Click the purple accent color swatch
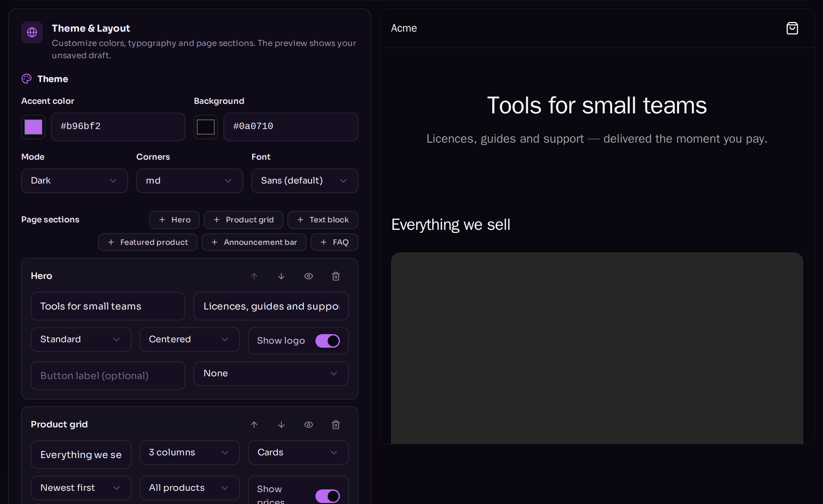823x504 pixels. coord(33,127)
